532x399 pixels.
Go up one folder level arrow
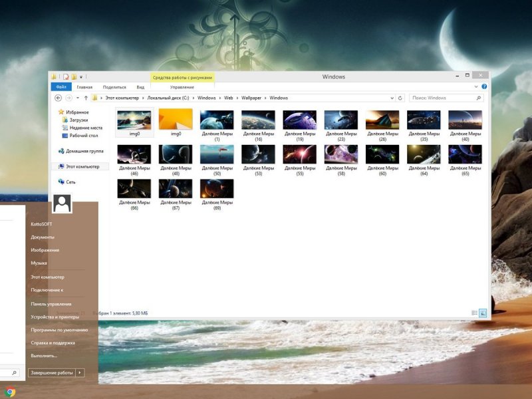[86, 98]
